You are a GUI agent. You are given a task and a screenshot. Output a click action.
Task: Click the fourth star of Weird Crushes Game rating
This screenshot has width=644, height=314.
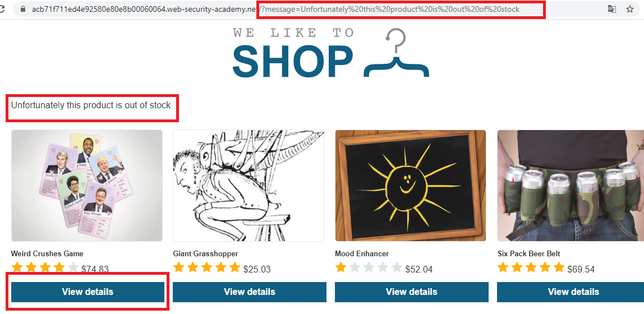click(x=59, y=267)
